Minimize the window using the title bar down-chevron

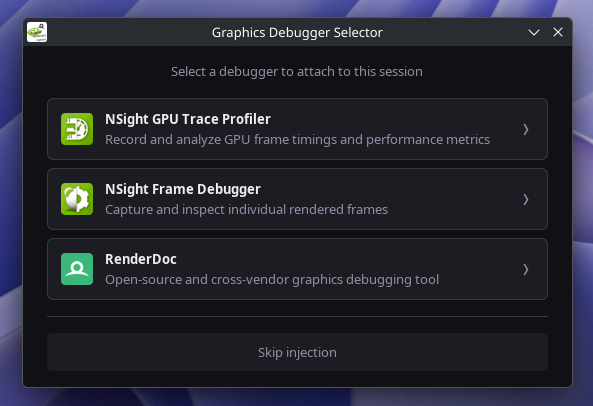534,33
